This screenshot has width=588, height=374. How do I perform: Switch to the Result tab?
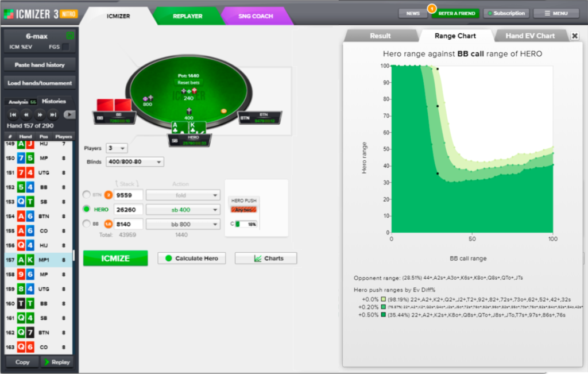click(x=380, y=36)
